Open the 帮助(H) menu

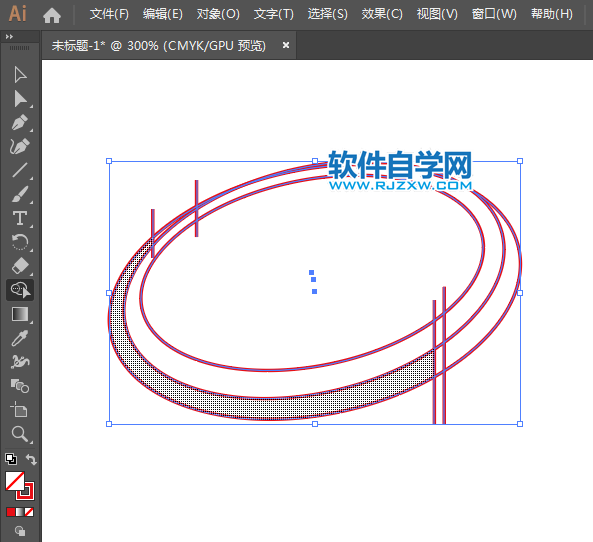[x=551, y=14]
